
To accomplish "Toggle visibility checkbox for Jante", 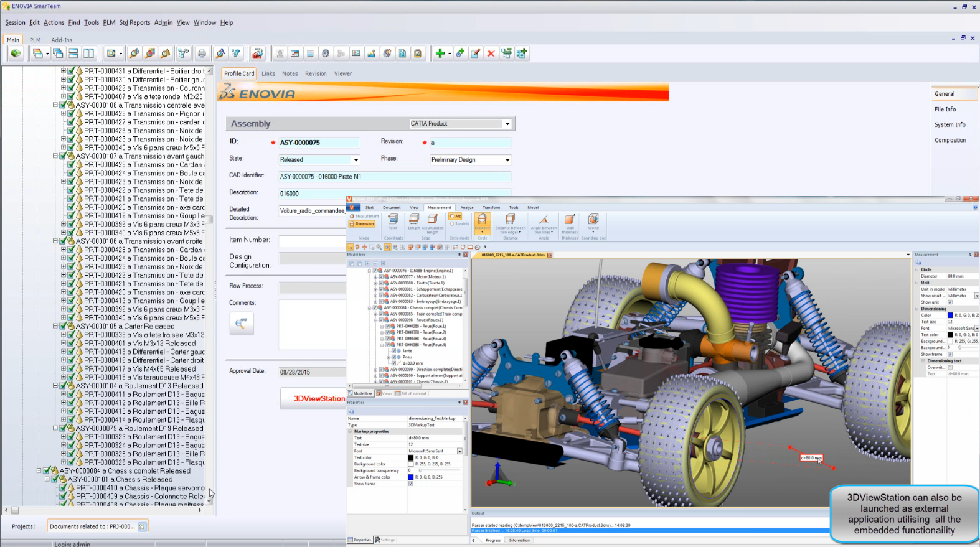I will (393, 351).
